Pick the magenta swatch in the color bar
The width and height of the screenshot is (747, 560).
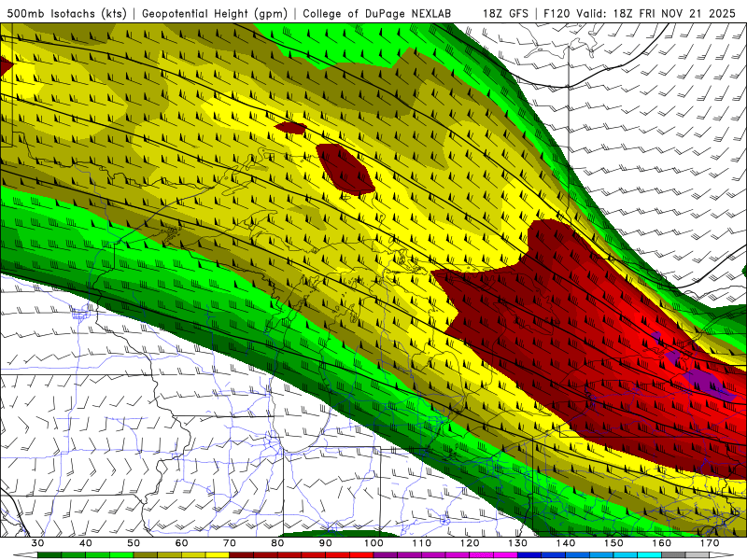point(505,554)
